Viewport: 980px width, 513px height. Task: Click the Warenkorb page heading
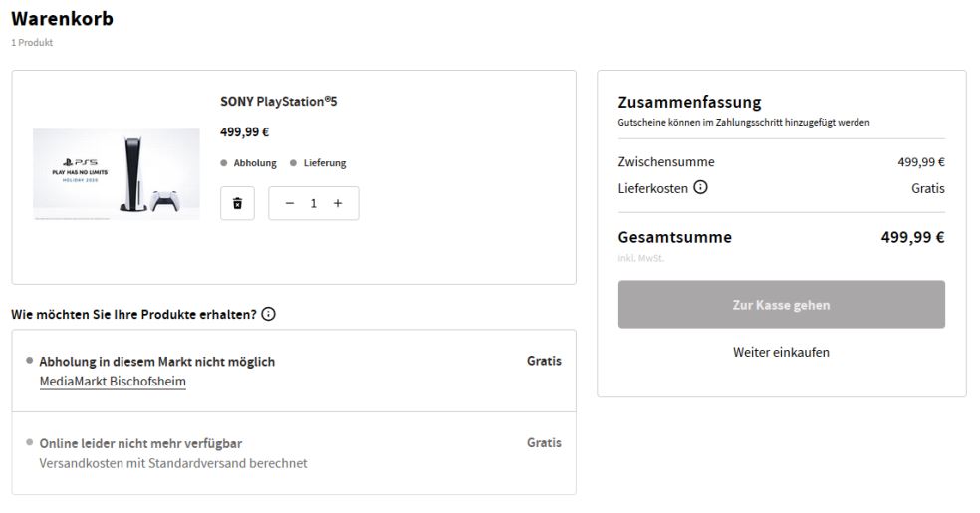tap(62, 19)
